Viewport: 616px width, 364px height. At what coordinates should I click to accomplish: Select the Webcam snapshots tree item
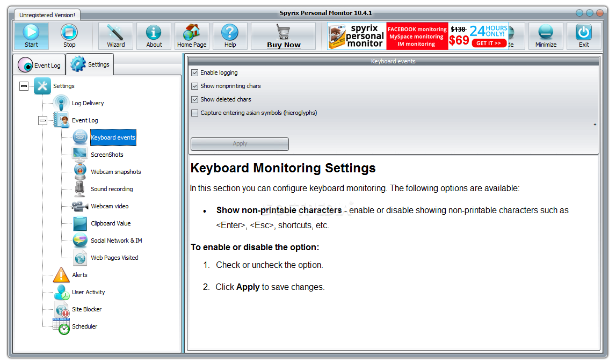click(x=116, y=172)
